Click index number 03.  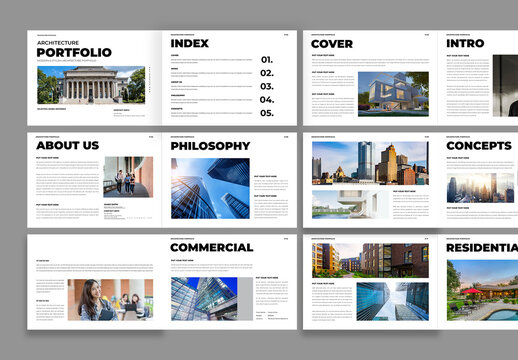(x=267, y=86)
